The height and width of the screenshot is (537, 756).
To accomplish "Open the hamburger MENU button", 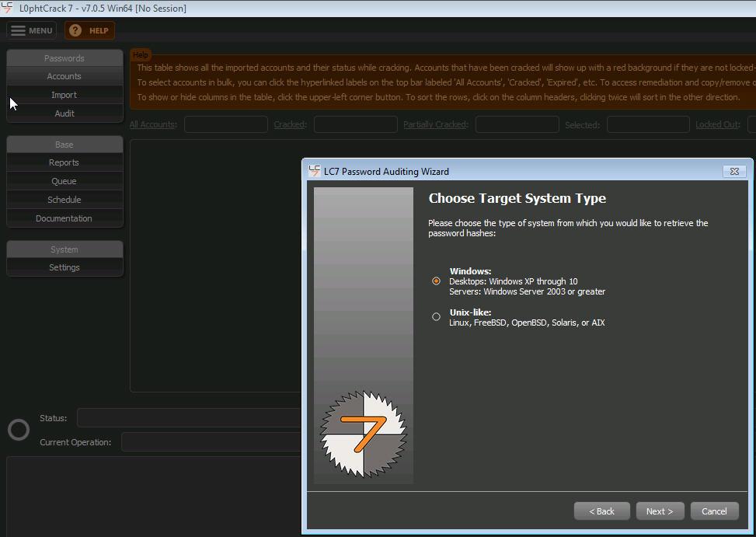I will click(31, 30).
